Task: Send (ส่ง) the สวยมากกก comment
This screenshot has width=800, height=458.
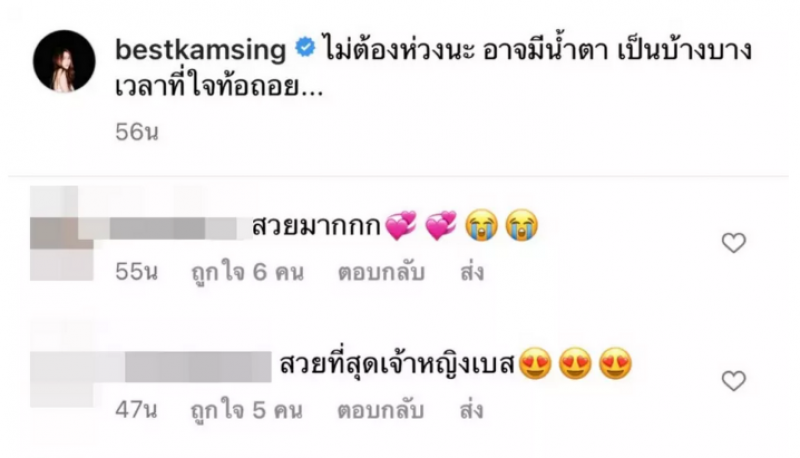Action: click(x=471, y=272)
